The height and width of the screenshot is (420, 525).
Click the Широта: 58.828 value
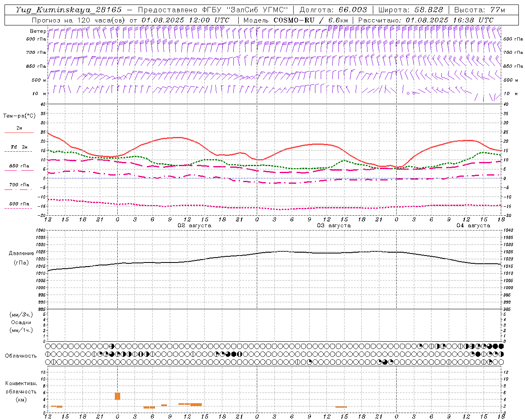click(411, 10)
